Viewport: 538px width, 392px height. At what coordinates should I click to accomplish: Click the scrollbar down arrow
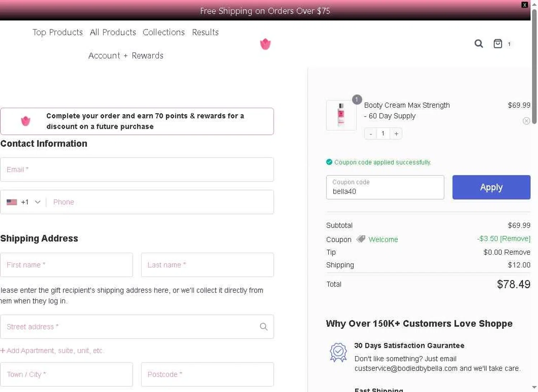(534, 387)
